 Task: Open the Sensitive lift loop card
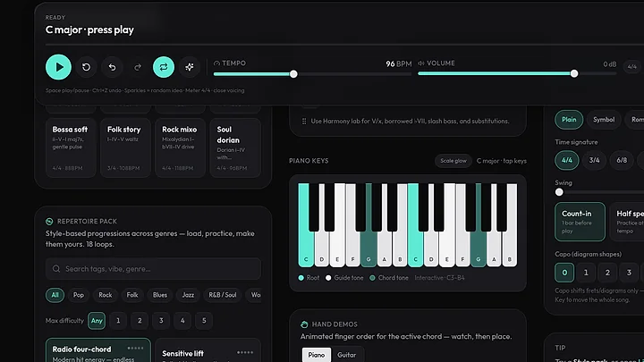pos(208,350)
